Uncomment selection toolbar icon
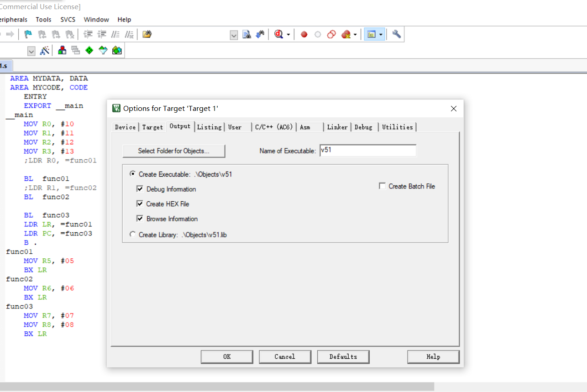587x392 pixels. (x=129, y=34)
